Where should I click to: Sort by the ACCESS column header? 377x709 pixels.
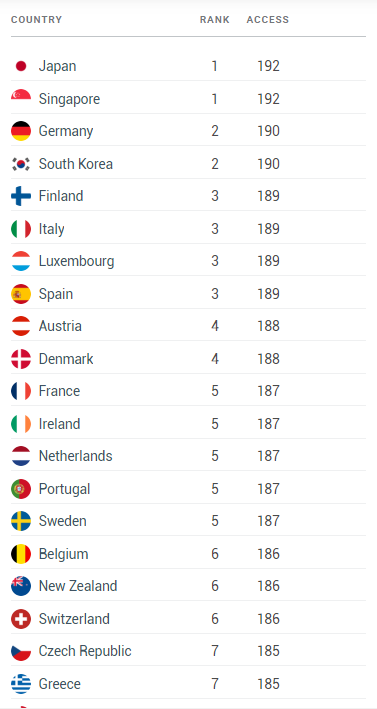(x=268, y=20)
